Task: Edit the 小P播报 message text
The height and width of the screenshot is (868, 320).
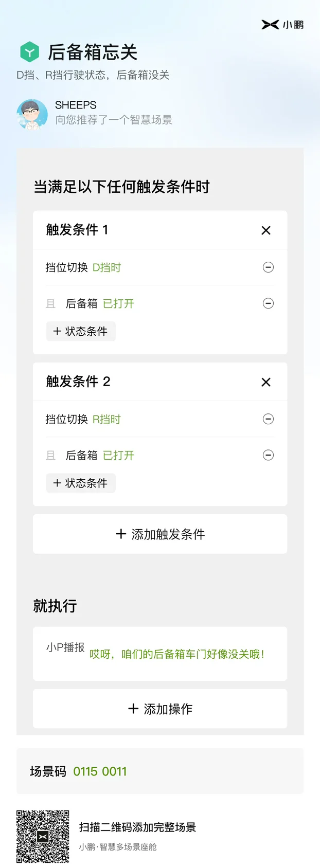Action: point(177,654)
